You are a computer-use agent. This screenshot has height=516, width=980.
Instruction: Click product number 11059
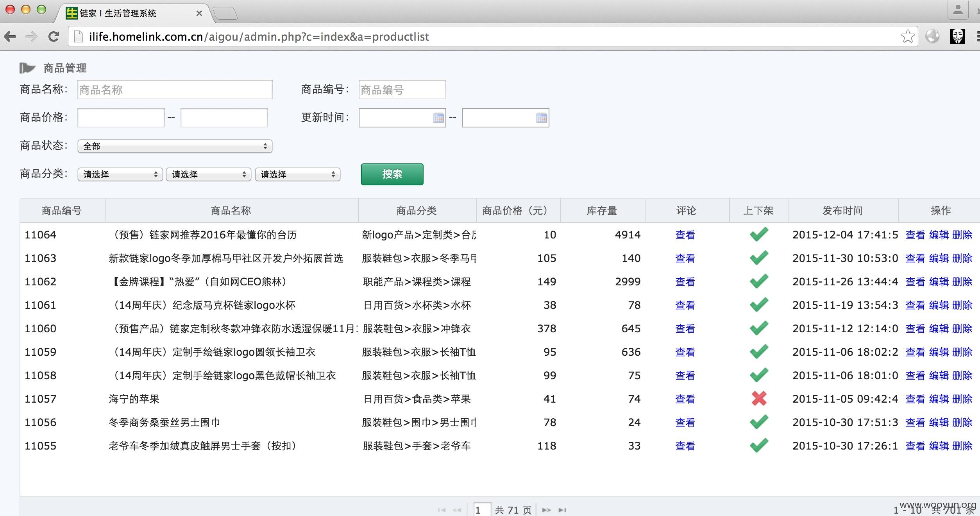(x=40, y=352)
